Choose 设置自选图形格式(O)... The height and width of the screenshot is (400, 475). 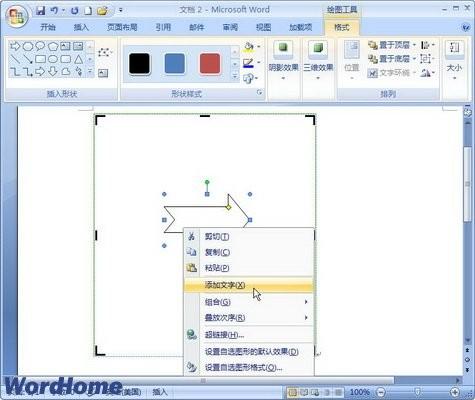[249, 367]
